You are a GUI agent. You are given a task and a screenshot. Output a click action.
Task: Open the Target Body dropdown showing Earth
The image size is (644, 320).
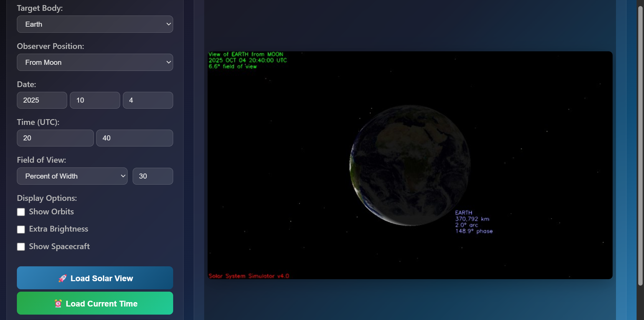[95, 24]
